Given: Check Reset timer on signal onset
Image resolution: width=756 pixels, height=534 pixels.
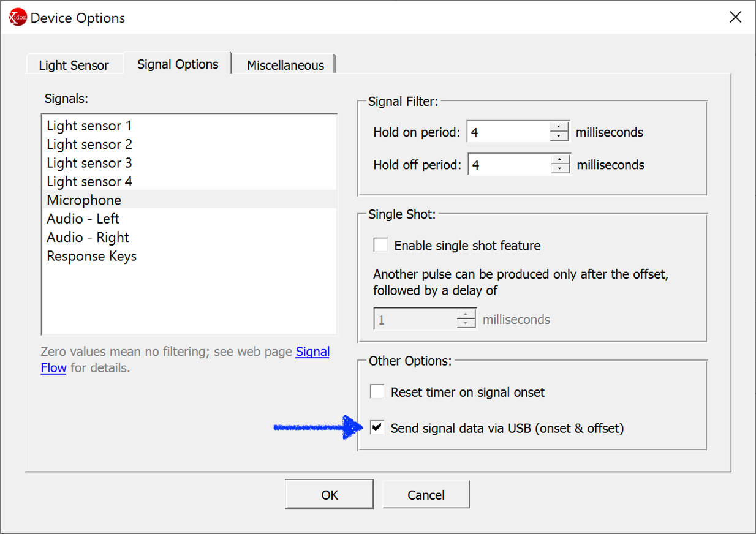Looking at the screenshot, I should click(377, 392).
